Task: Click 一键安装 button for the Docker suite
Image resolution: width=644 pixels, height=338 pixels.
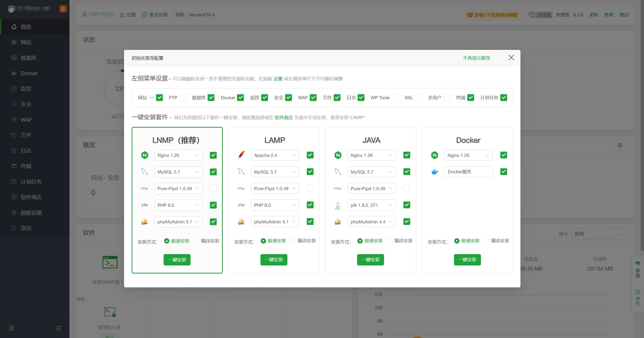Action: pyautogui.click(x=467, y=260)
